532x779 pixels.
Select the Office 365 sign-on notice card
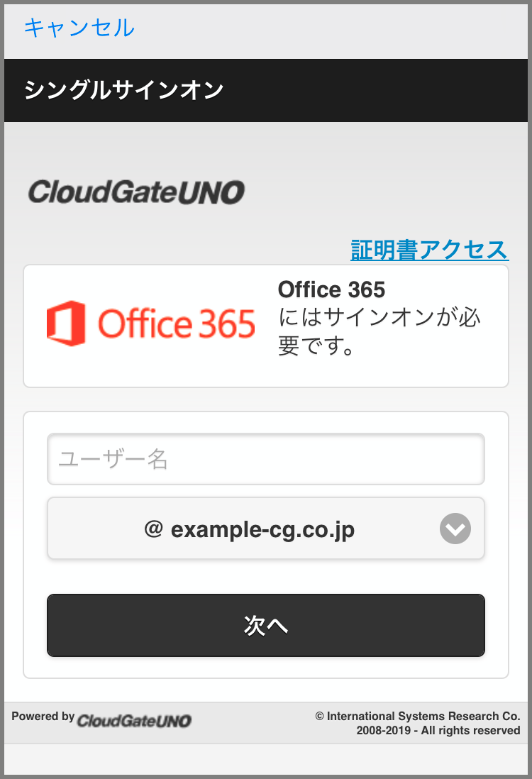pos(266,326)
